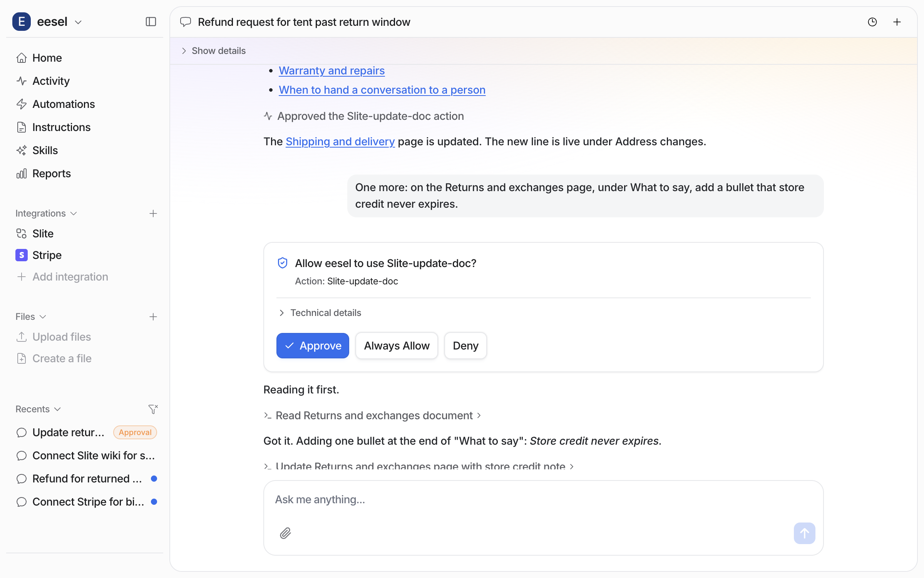The image size is (924, 578).
Task: Open Shipping and delivery link
Action: tap(340, 141)
